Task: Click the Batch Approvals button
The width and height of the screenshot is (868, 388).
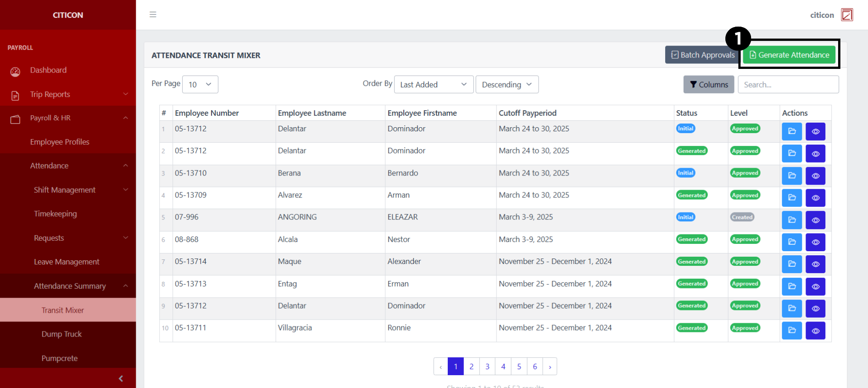Action: click(702, 55)
